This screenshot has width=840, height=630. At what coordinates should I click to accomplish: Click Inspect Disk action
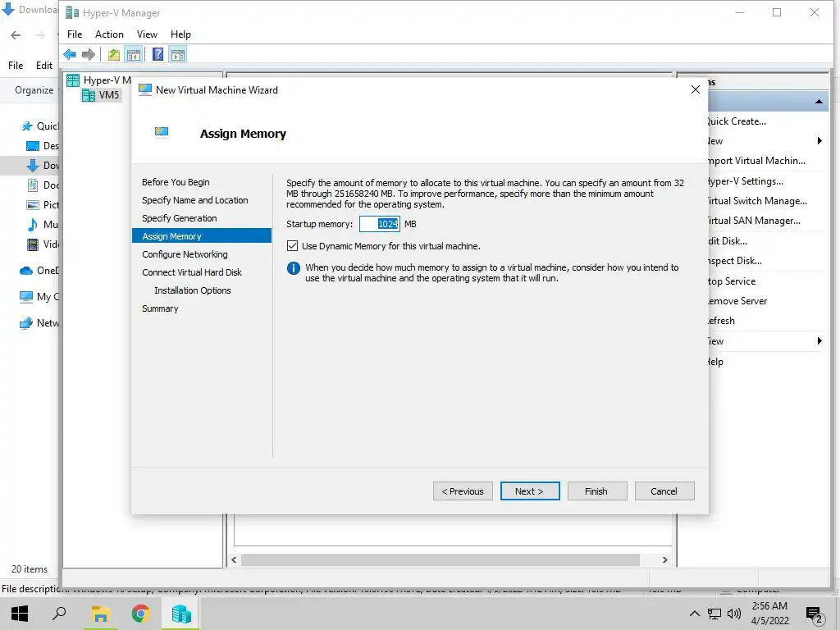pyautogui.click(x=735, y=261)
